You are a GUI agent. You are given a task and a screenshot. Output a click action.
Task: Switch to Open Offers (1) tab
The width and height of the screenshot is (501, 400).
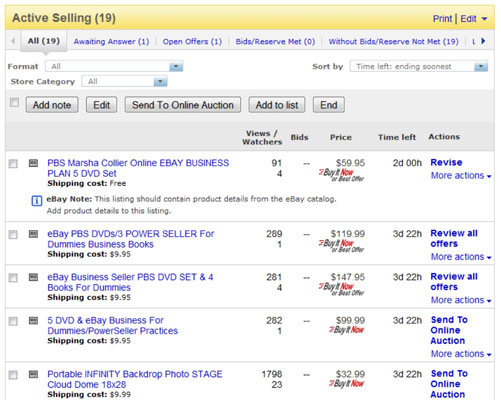pos(192,42)
